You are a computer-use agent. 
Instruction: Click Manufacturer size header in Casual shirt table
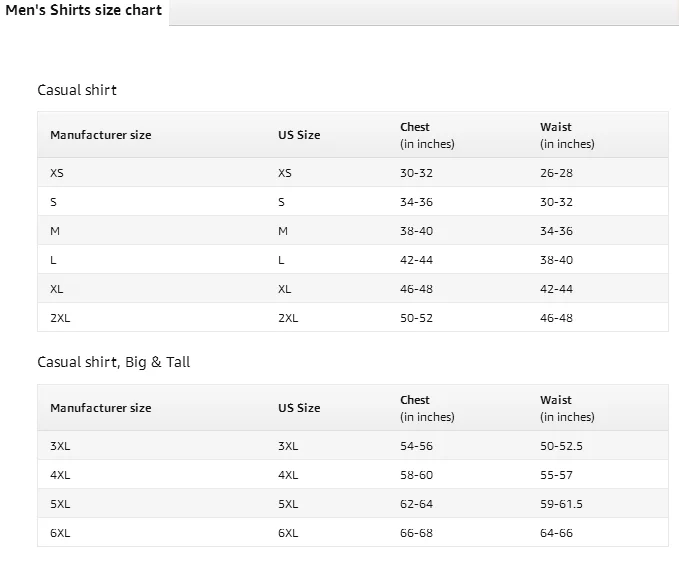pos(101,135)
